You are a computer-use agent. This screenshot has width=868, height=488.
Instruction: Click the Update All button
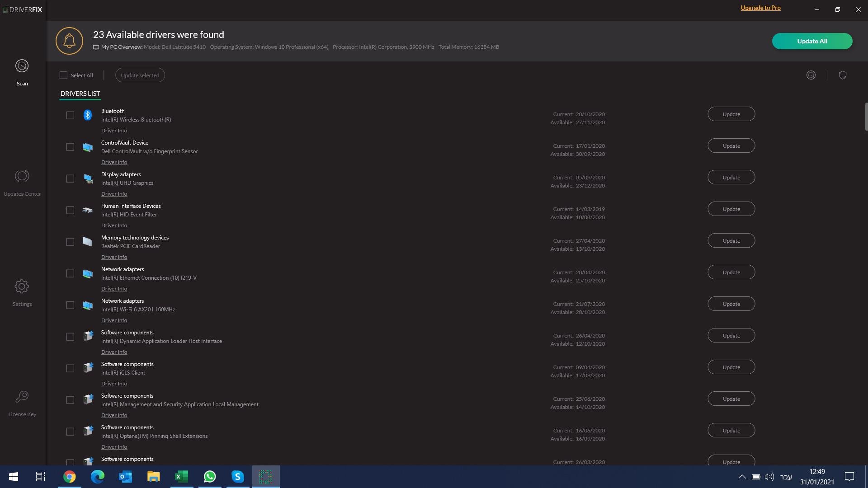811,41
